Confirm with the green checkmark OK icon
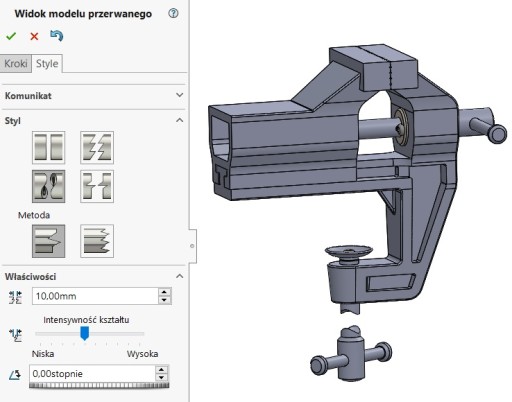 tap(11, 36)
